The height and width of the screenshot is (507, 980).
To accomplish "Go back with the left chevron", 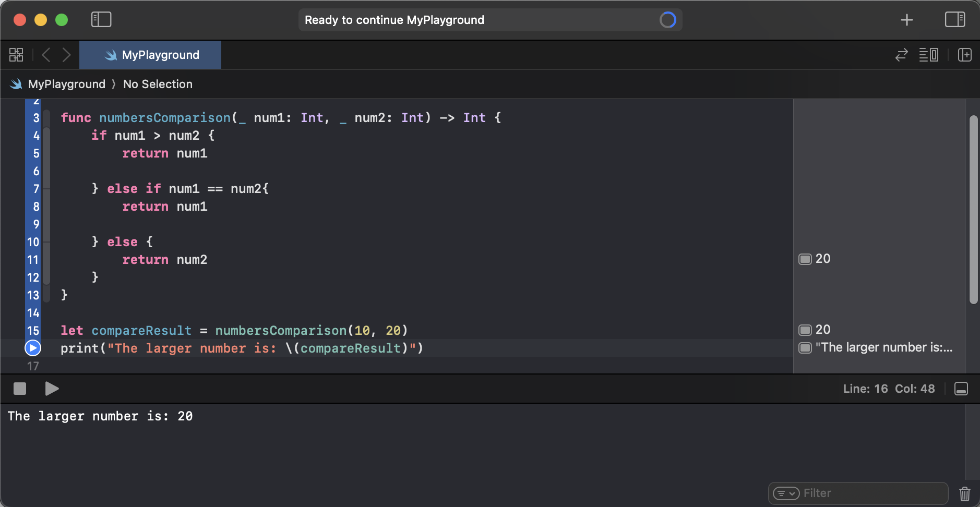I will (x=46, y=55).
